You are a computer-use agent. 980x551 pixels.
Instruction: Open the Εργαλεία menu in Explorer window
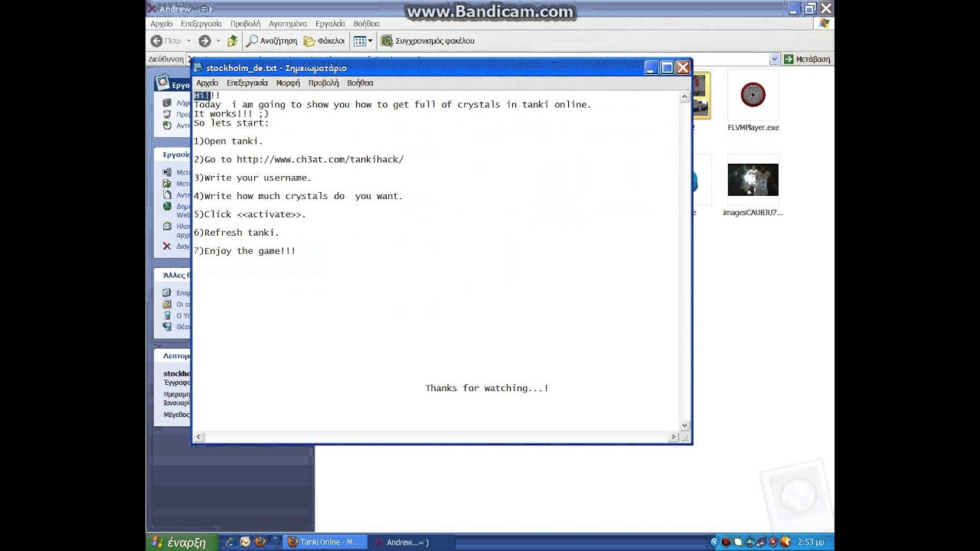[x=330, y=24]
